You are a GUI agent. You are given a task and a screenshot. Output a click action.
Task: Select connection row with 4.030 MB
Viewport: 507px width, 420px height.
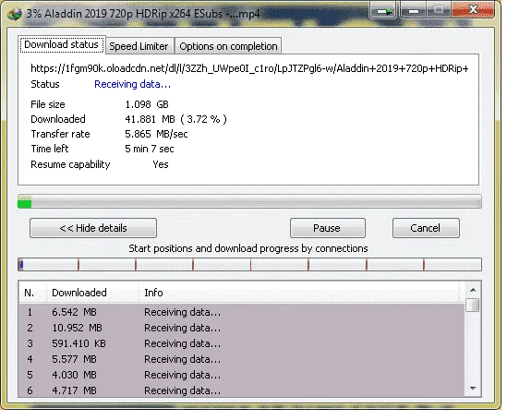[242, 375]
